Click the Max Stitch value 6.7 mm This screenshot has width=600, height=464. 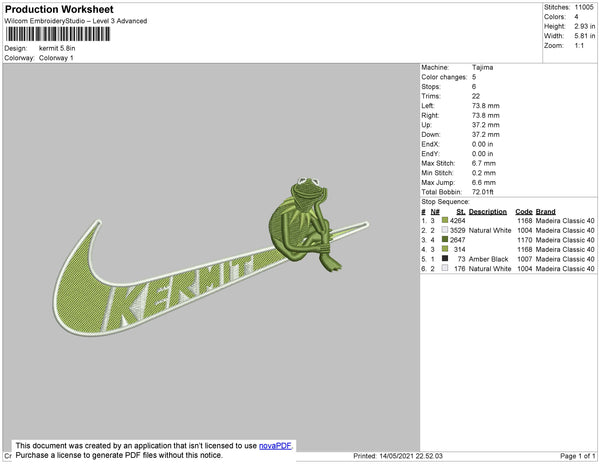484,163
